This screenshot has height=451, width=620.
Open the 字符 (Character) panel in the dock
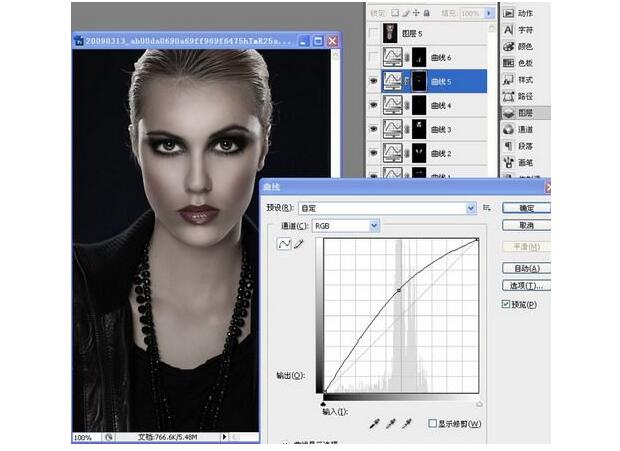(519, 30)
